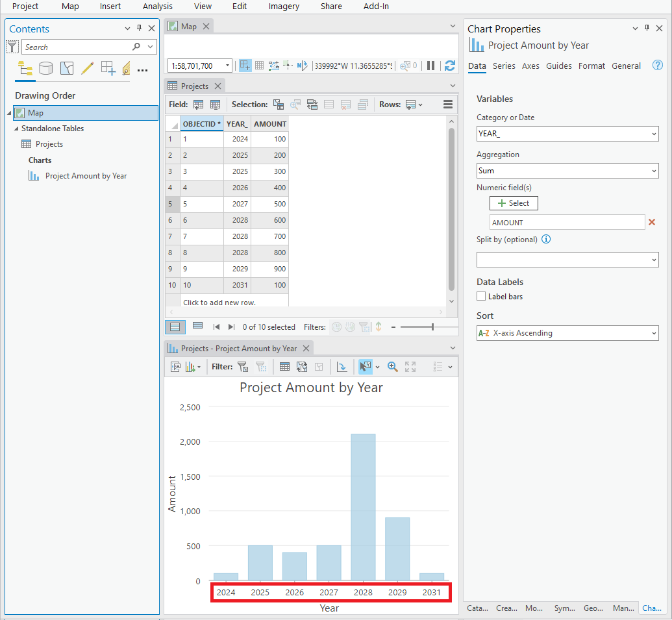Open the attribute table menu (hamburger icon)

click(x=448, y=104)
